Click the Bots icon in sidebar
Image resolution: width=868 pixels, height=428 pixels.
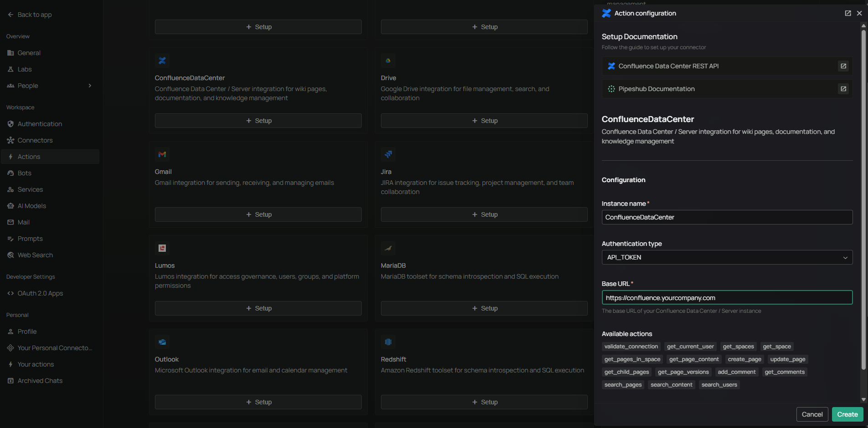pos(10,173)
